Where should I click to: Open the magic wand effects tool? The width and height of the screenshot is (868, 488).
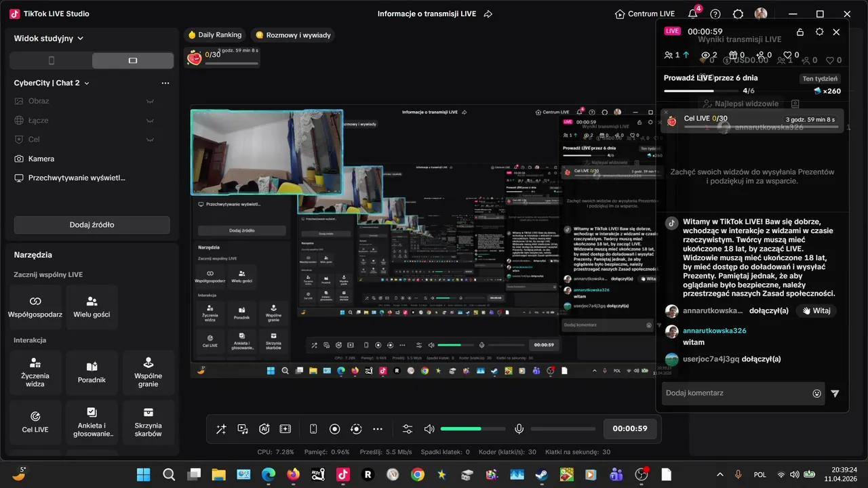221,429
